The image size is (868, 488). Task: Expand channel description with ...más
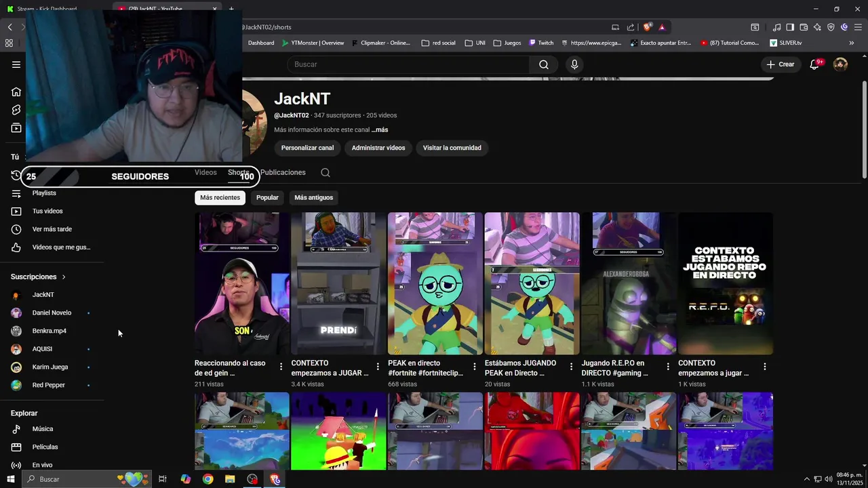[380, 129]
